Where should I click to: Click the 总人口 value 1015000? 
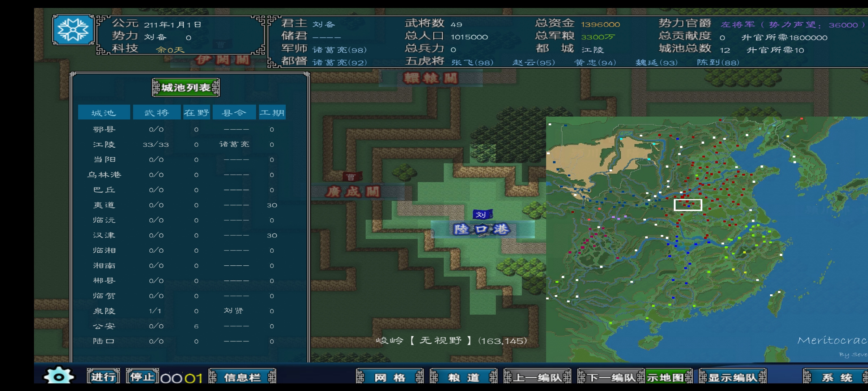[469, 37]
